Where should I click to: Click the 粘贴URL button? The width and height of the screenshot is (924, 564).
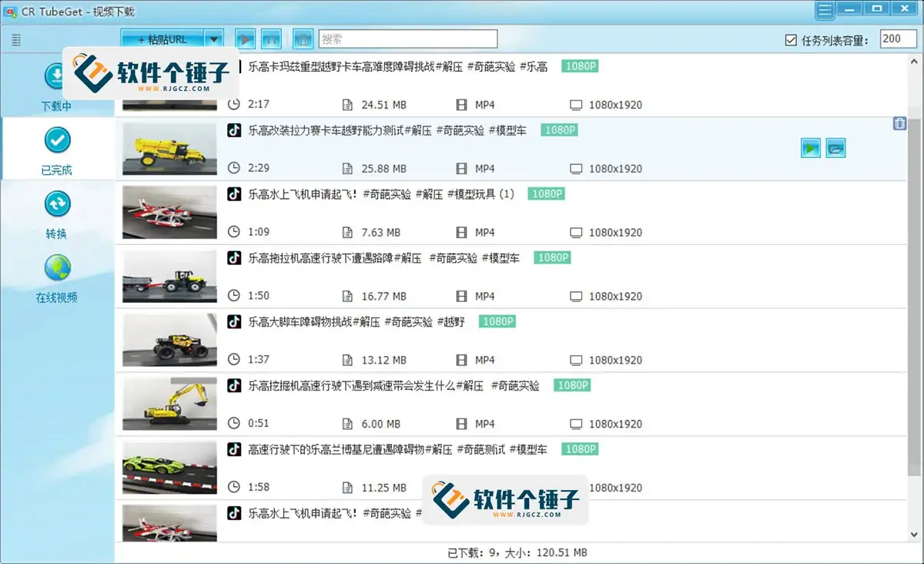tap(163, 39)
